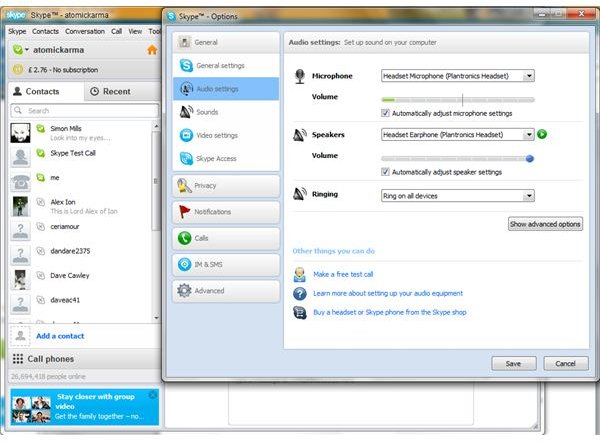Click the contact list scroll down arrow
This screenshot has height=441, width=600.
(156, 318)
